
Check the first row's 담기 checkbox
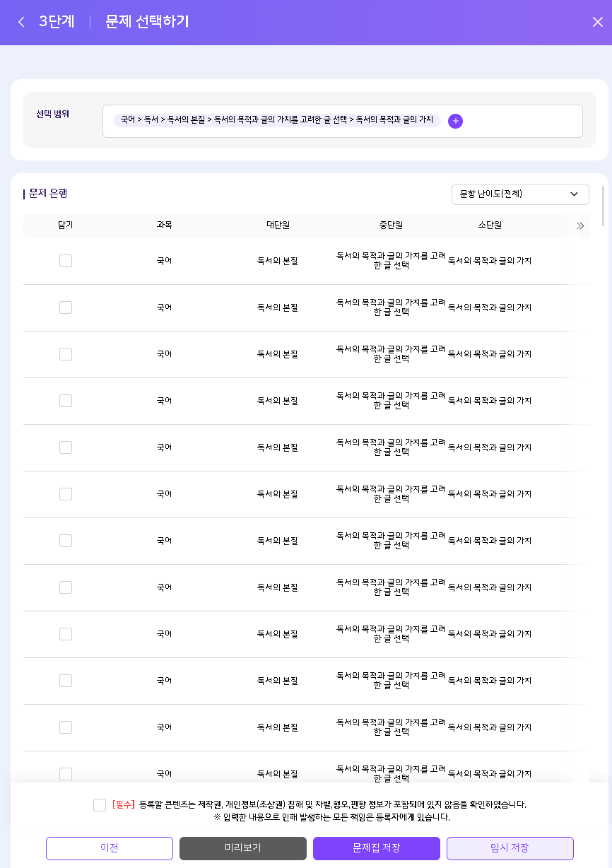coord(66,261)
